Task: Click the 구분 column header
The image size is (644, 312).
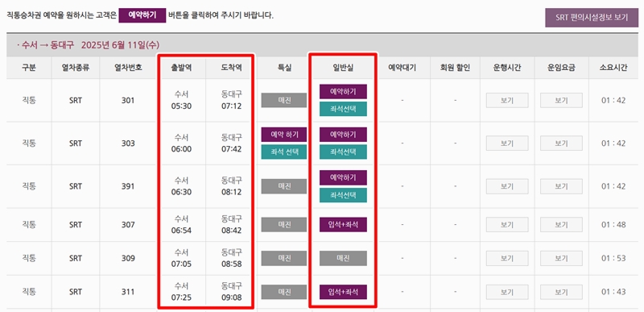Action: [x=29, y=68]
